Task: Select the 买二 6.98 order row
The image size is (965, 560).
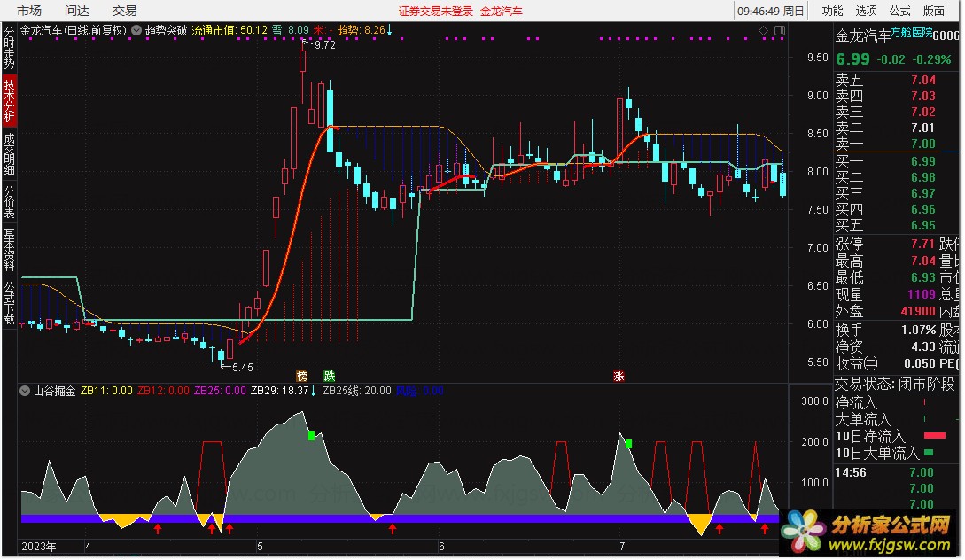Action: [896, 177]
